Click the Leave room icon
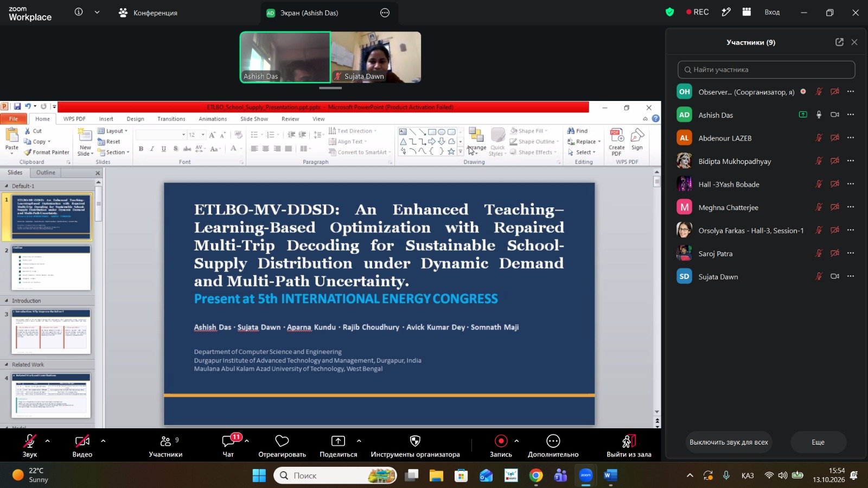The width and height of the screenshot is (868, 488). click(x=629, y=441)
